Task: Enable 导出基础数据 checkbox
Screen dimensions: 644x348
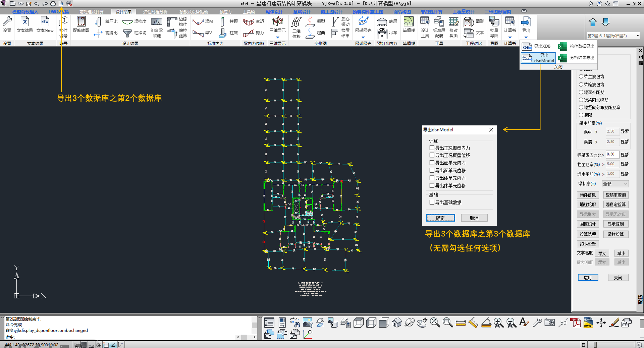Action: (x=432, y=202)
